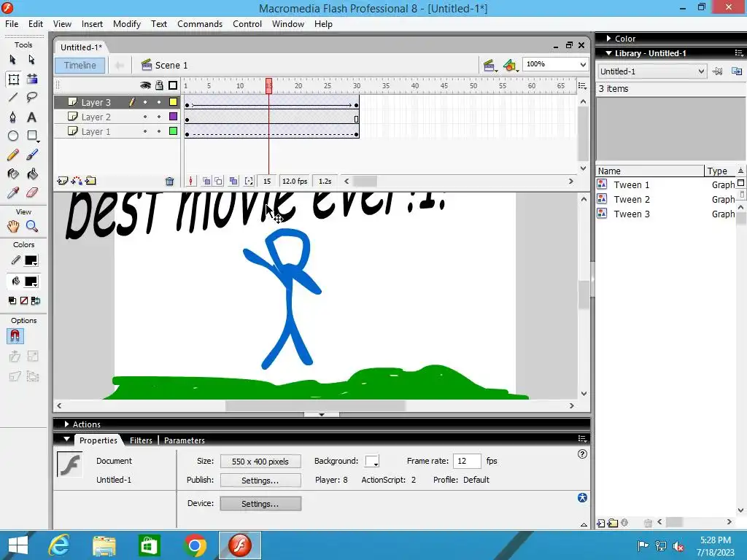
Task: Select the Pen tool
Action: point(13,117)
